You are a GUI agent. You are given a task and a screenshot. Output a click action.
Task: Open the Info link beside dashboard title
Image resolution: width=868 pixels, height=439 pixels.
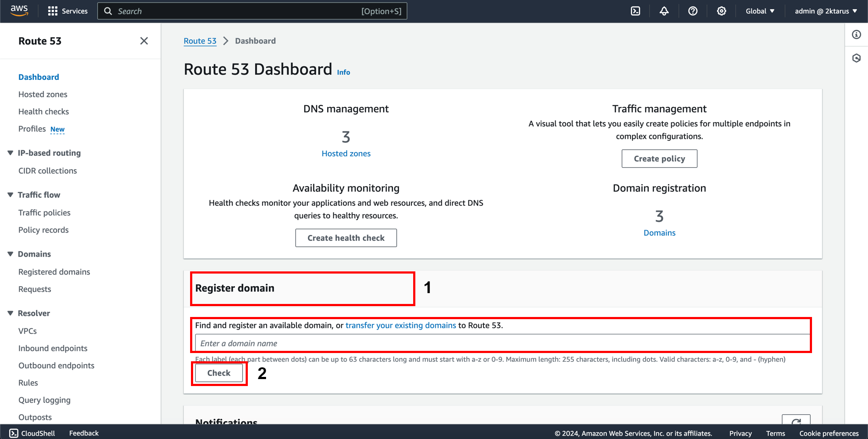point(343,72)
